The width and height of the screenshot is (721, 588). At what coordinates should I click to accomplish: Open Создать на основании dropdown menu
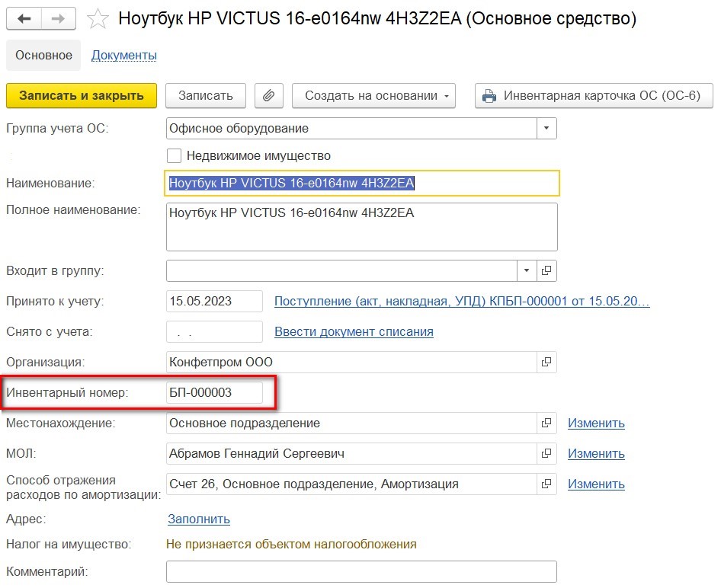pyautogui.click(x=373, y=95)
